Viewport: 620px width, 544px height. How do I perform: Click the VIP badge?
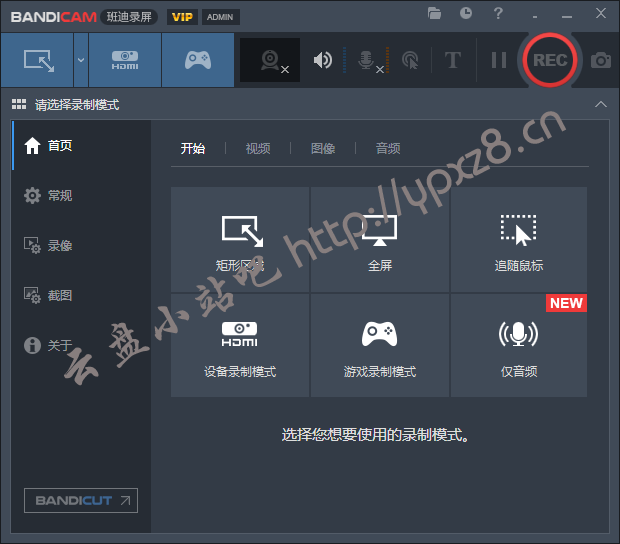[182, 17]
